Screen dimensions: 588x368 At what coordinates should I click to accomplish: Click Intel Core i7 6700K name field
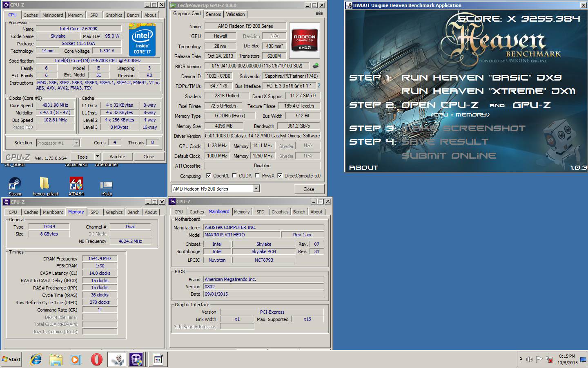point(78,29)
